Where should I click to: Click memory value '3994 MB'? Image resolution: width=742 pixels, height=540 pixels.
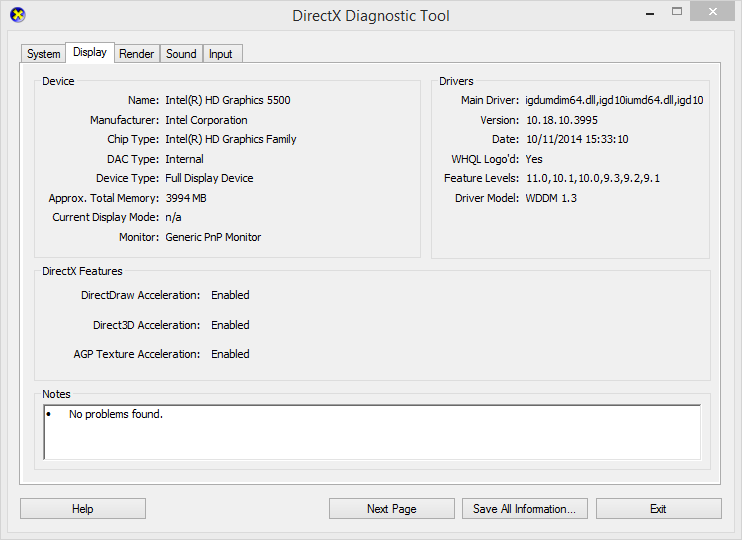coord(186,198)
